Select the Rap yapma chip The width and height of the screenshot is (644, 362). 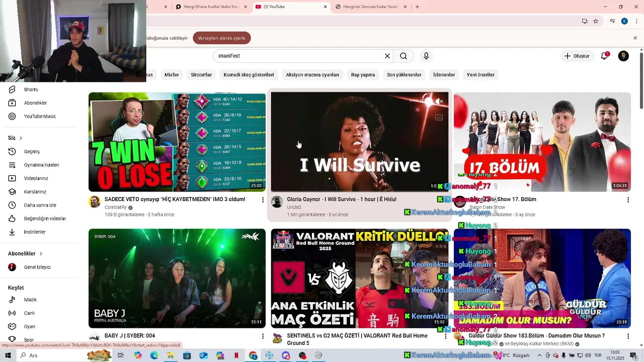(x=363, y=75)
